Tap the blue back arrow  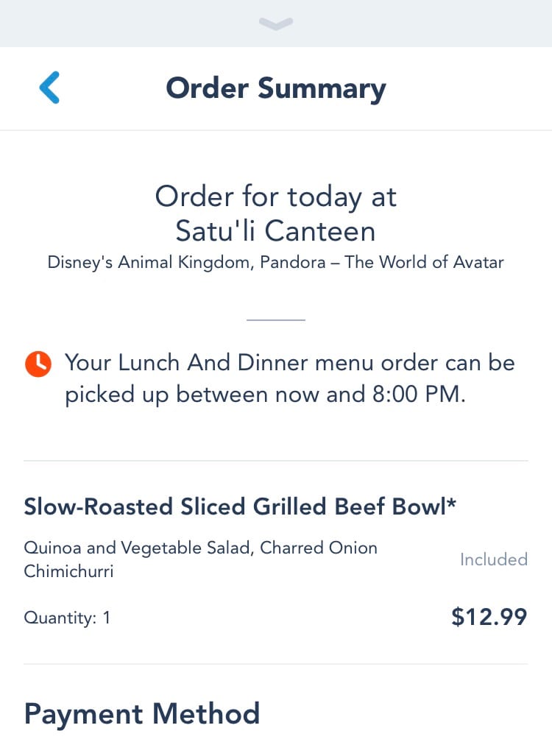pyautogui.click(x=49, y=88)
